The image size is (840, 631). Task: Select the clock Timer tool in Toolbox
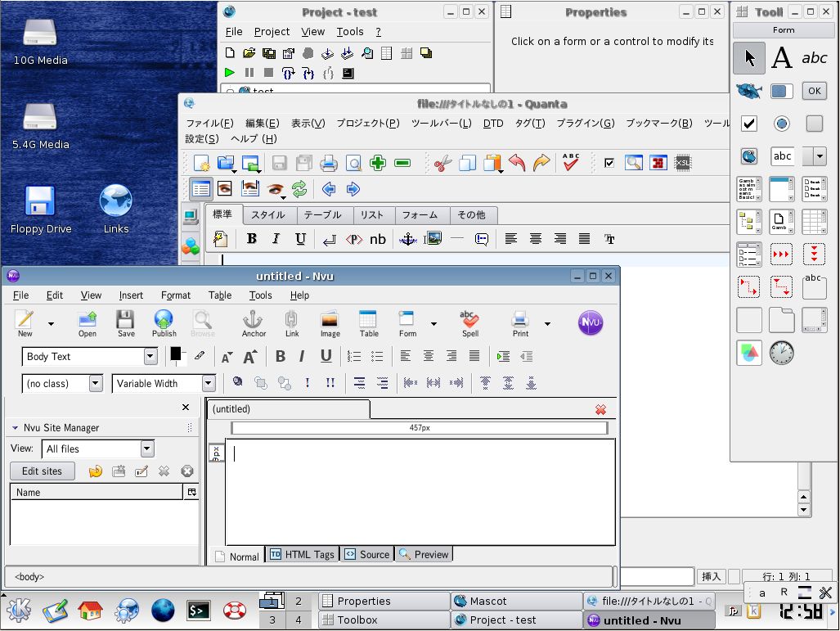[782, 353]
